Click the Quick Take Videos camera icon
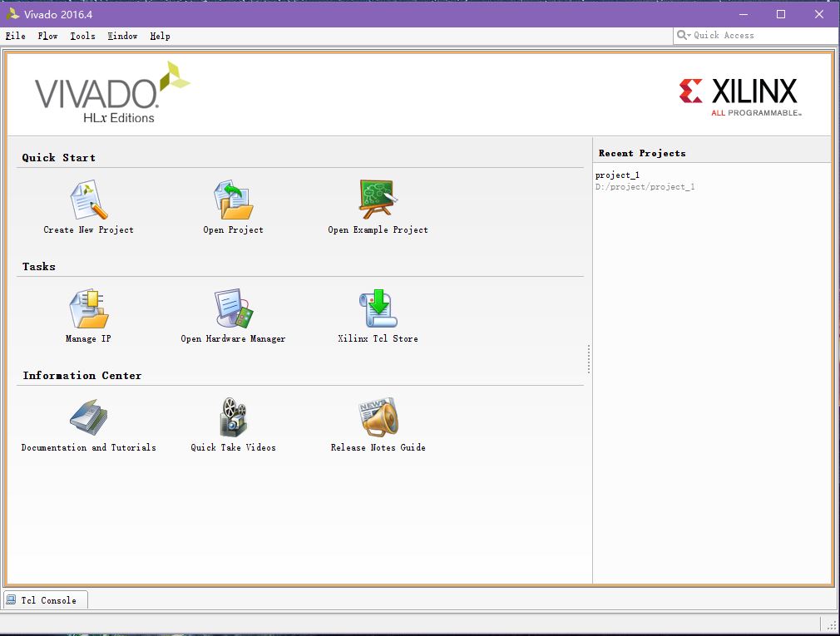Viewport: 840px width, 636px height. click(x=233, y=417)
